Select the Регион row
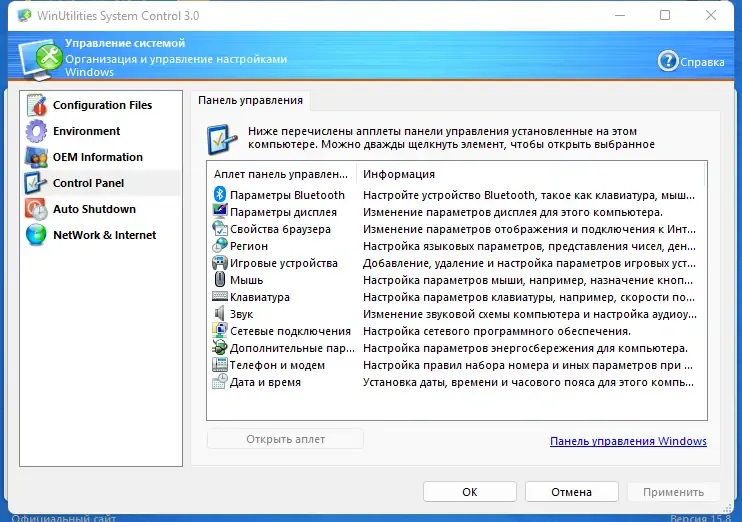Image resolution: width=742 pixels, height=522 pixels. 456,246
